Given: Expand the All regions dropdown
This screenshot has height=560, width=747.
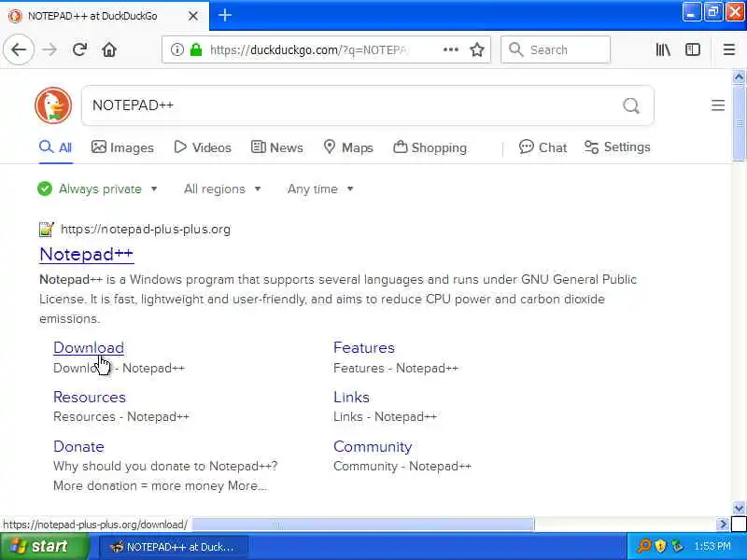Looking at the screenshot, I should [222, 189].
